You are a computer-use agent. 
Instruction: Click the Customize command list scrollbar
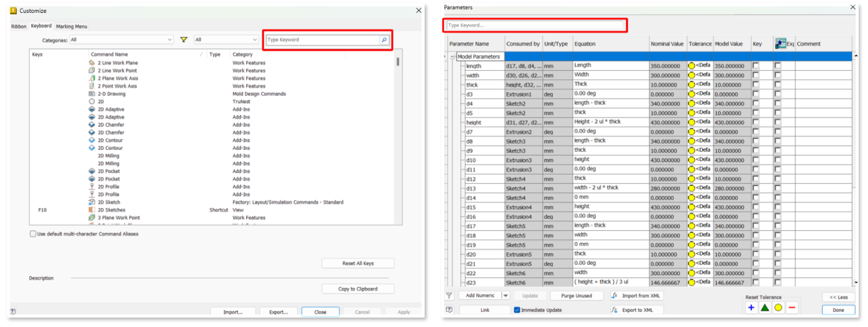pyautogui.click(x=397, y=62)
